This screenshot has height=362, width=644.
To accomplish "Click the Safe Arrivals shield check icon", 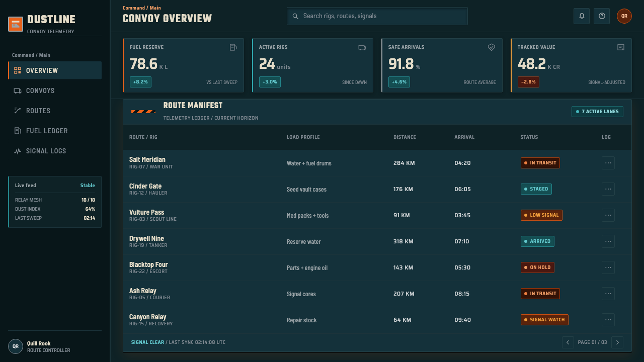I will coord(492,47).
